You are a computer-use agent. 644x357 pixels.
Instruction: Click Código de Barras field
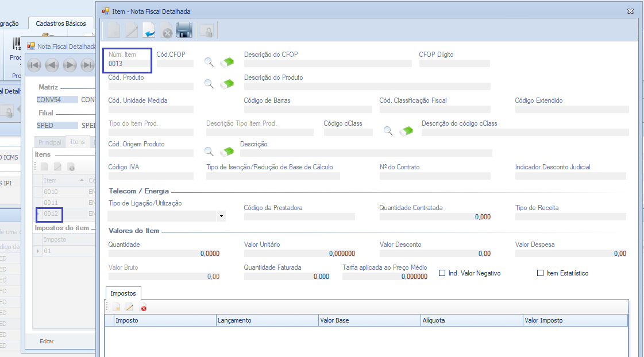pos(308,109)
